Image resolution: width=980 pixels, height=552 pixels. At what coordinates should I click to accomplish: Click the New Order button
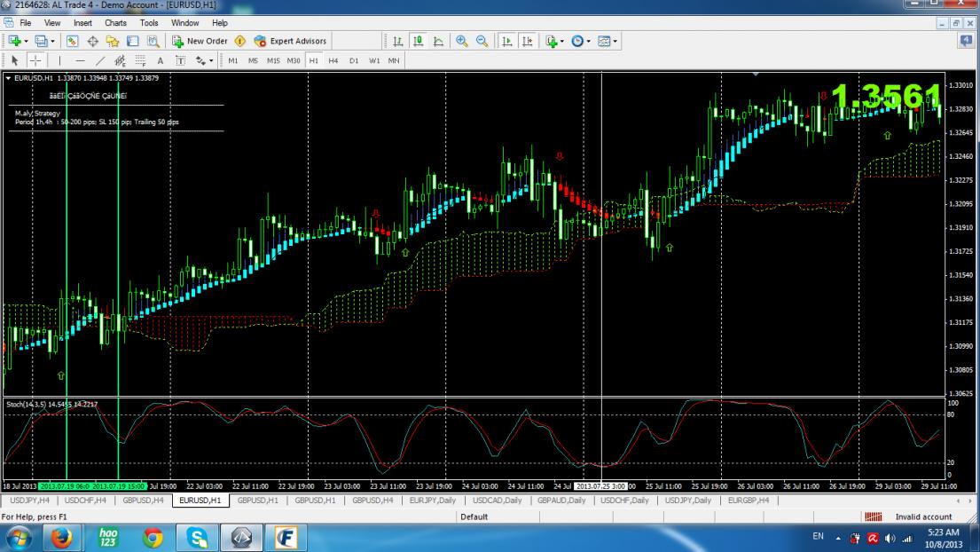[x=200, y=41]
